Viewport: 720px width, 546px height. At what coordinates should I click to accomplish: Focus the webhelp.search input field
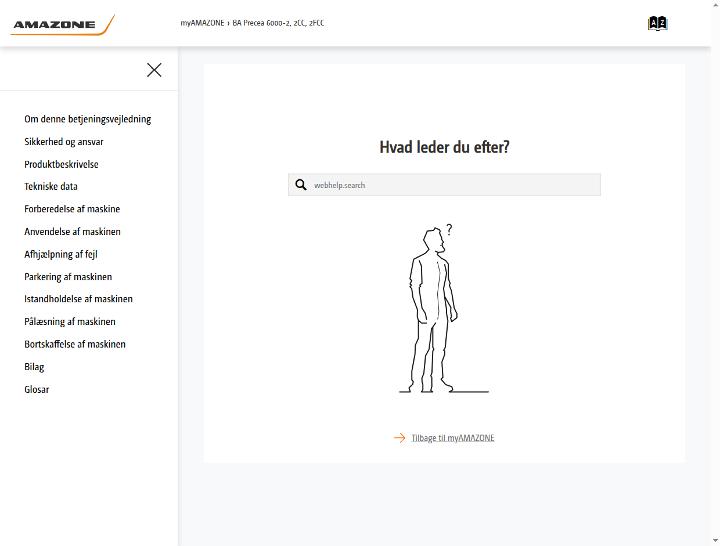(x=444, y=185)
